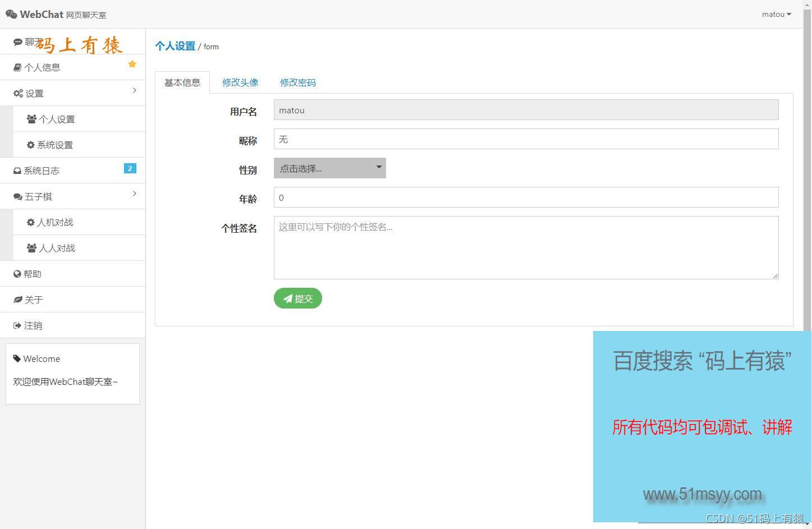Click the cog icon beside 人机对战
812x529 pixels.
pyautogui.click(x=31, y=222)
